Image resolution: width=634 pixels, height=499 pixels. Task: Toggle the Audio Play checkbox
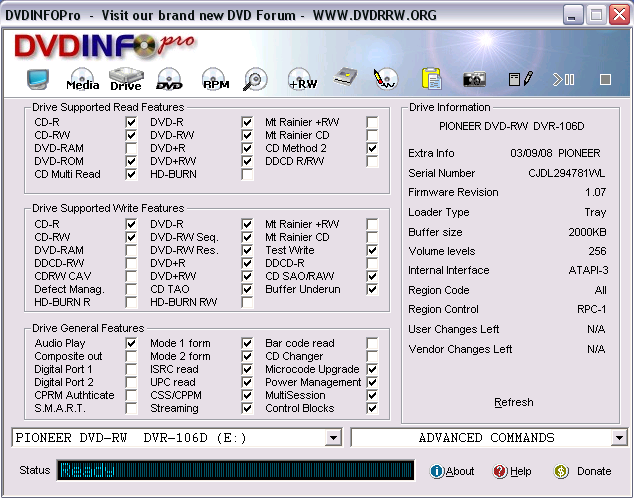[x=131, y=343]
